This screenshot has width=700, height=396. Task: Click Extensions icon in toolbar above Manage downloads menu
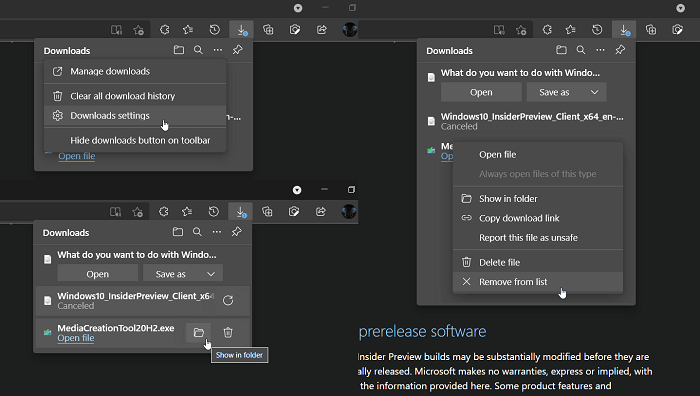(x=165, y=30)
